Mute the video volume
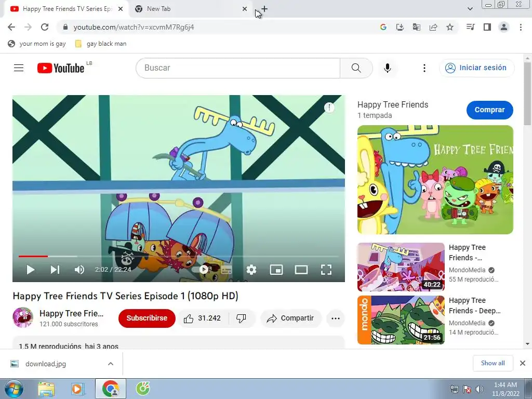Viewport: 532px width, 399px height. click(x=79, y=270)
